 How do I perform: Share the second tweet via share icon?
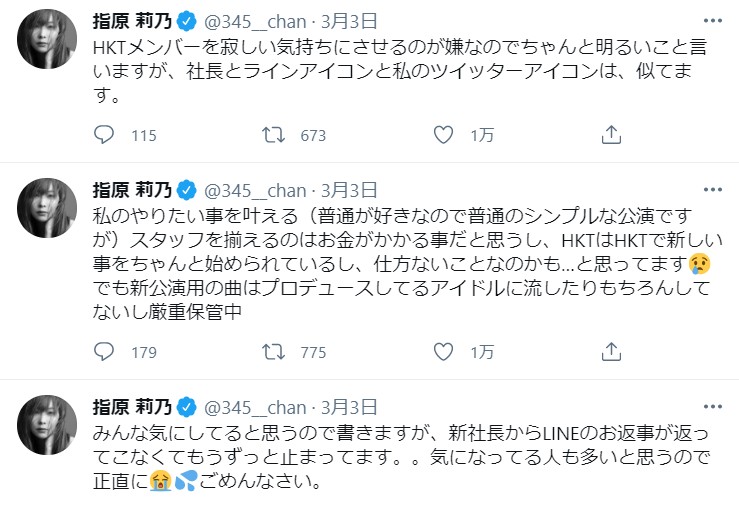[611, 352]
